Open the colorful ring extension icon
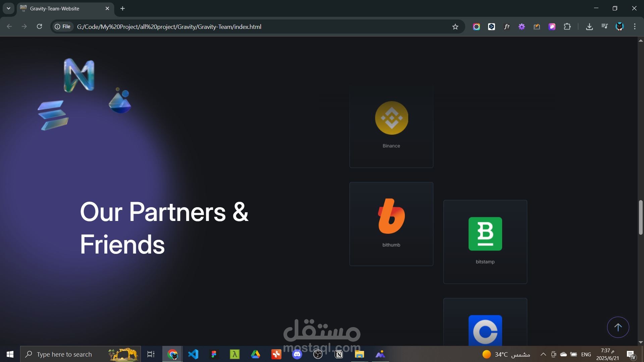Viewport: 644px width, 362px height. (476, 27)
